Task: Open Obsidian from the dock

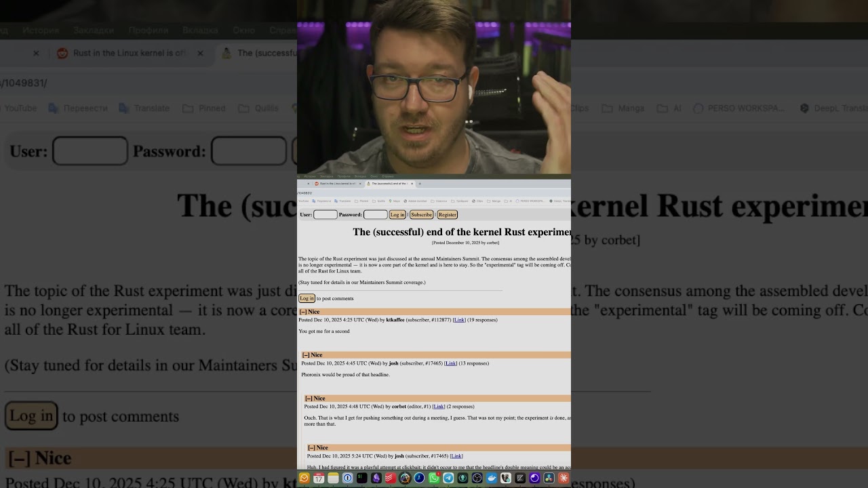Action: (x=376, y=479)
